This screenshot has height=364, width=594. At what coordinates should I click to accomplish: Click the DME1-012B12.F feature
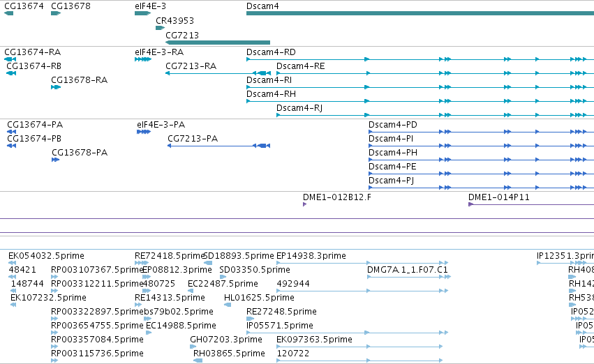pos(304,204)
